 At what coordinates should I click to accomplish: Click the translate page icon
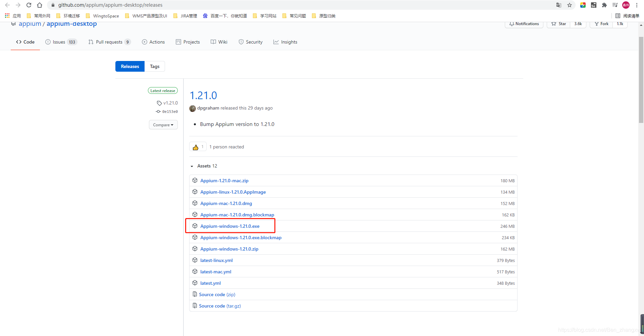559,5
